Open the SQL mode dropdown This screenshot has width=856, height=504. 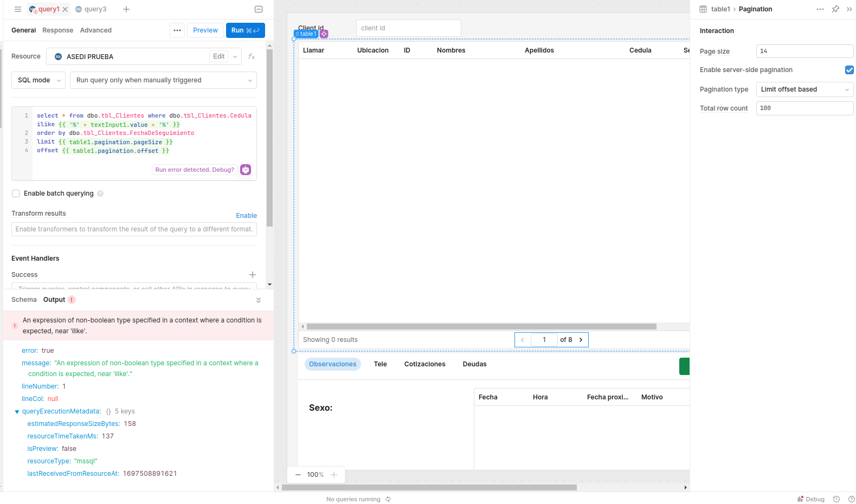tap(37, 80)
